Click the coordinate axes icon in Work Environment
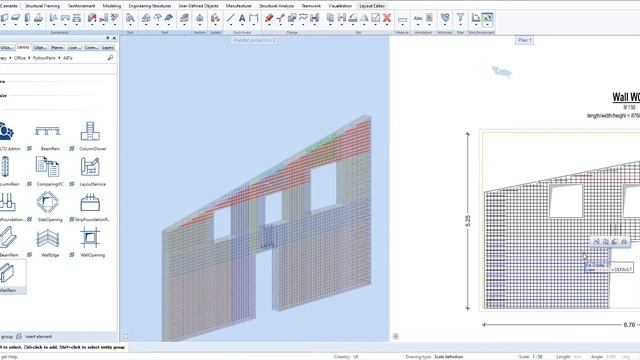Screen dimensions: 640x360 click(476, 18)
